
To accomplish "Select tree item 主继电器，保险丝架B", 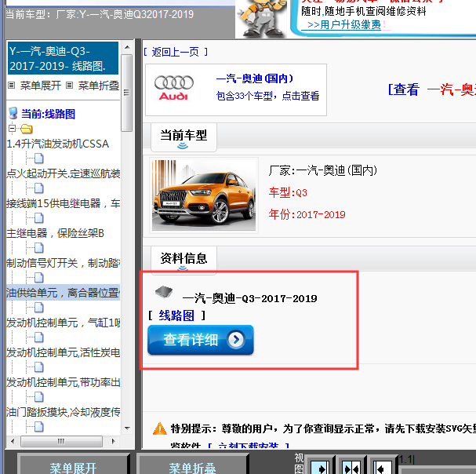I will pos(55,233).
